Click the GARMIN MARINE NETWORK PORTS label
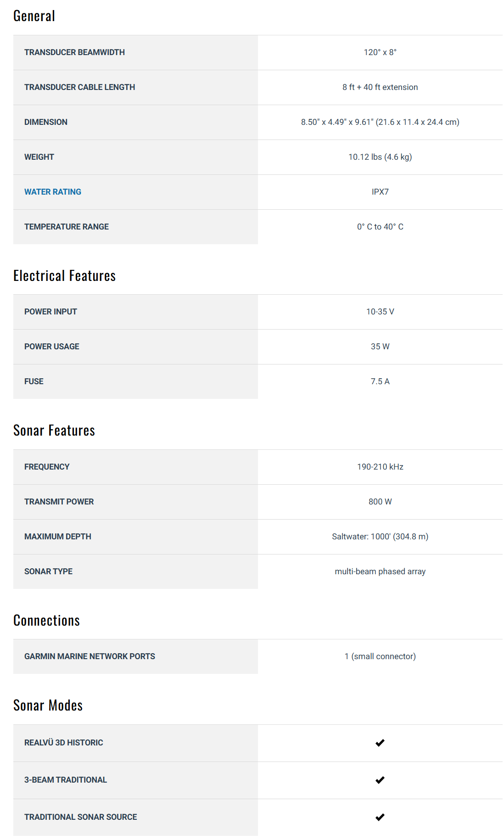504x840 pixels. coord(90,656)
